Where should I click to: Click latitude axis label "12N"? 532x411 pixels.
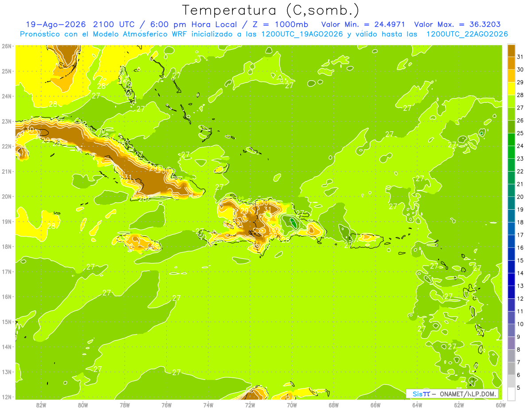click(x=6, y=397)
